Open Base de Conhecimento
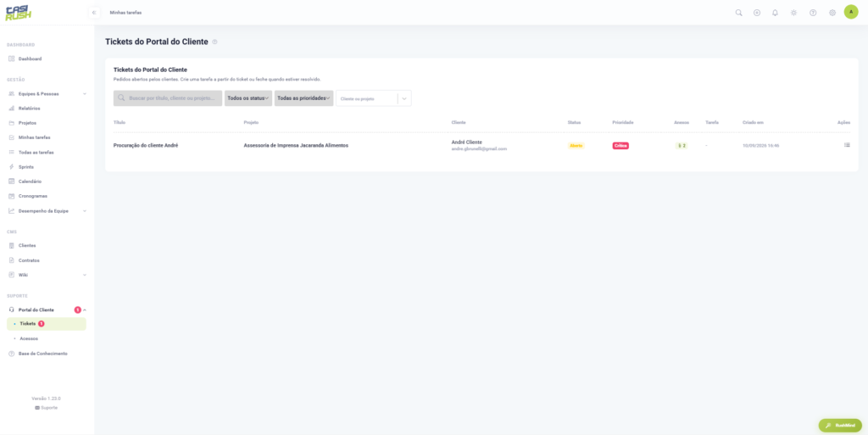This screenshot has width=868, height=435. (47, 353)
